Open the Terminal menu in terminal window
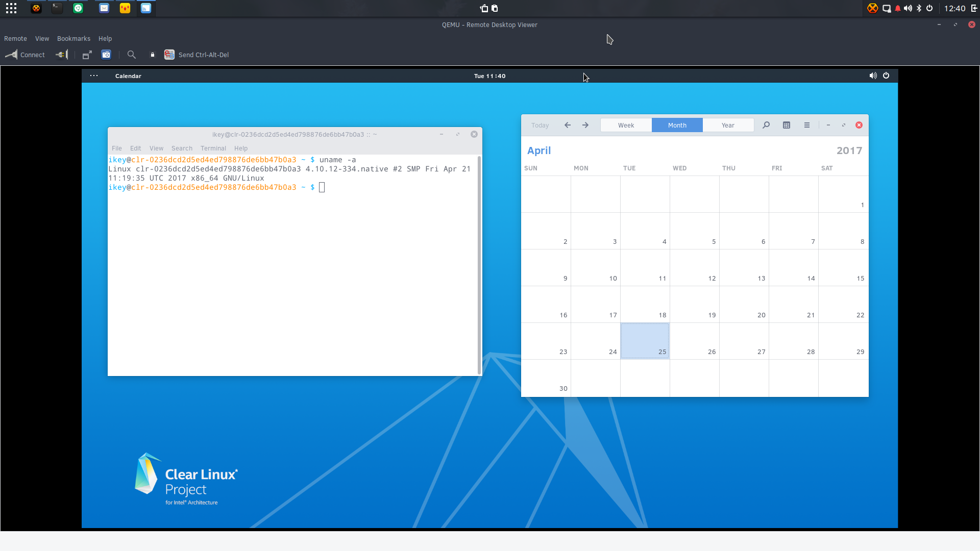 click(213, 148)
